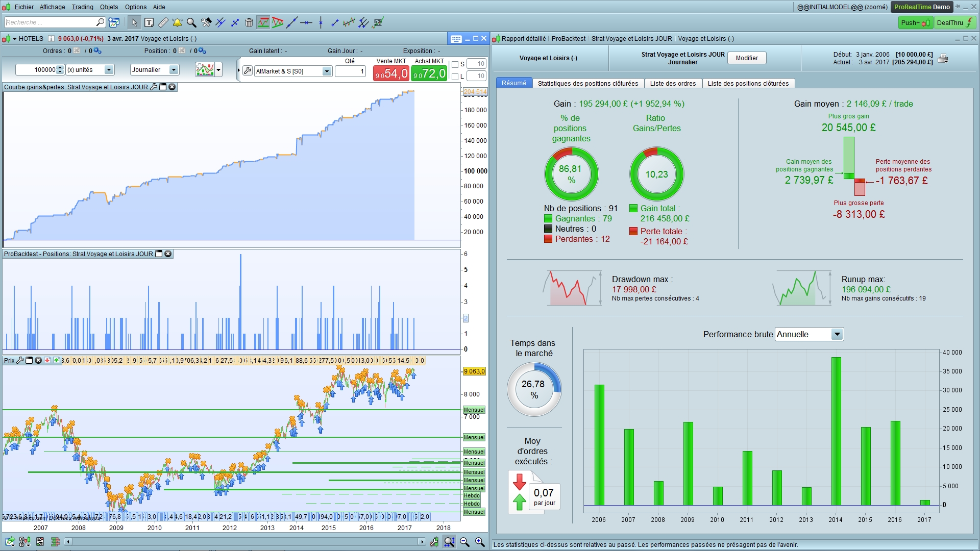The height and width of the screenshot is (551, 980).
Task: Click zoom out magnifier below chart
Action: tap(464, 542)
